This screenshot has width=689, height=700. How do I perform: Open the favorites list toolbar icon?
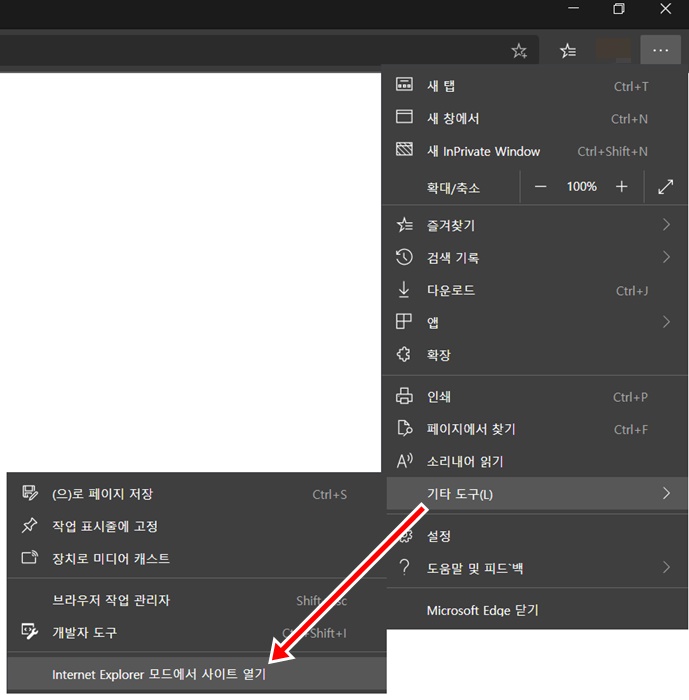pyautogui.click(x=568, y=50)
